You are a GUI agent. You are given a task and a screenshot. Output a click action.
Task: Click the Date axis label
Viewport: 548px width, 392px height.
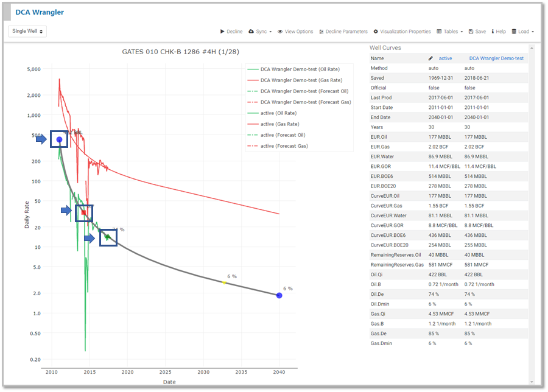tap(169, 382)
